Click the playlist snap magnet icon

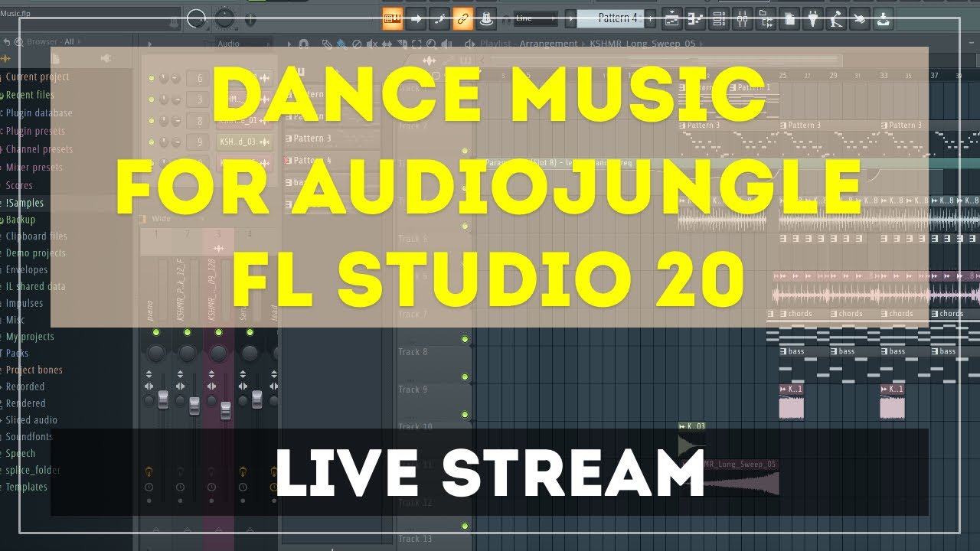[303, 44]
